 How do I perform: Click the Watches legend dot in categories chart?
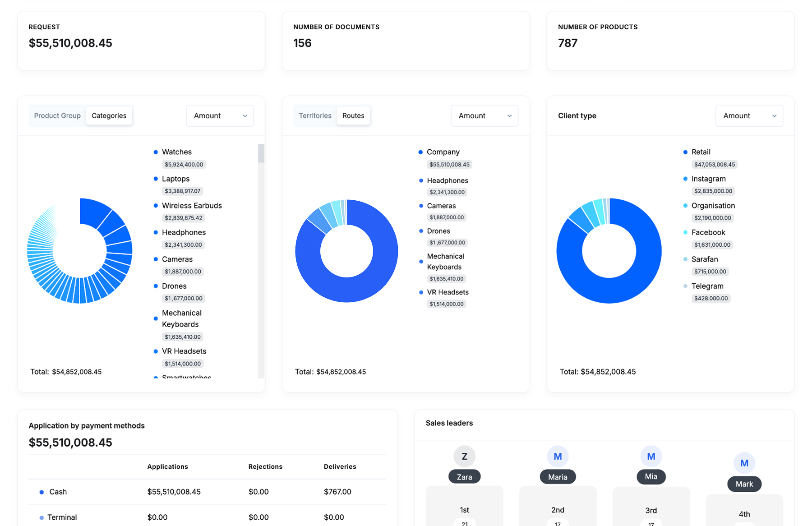point(156,152)
